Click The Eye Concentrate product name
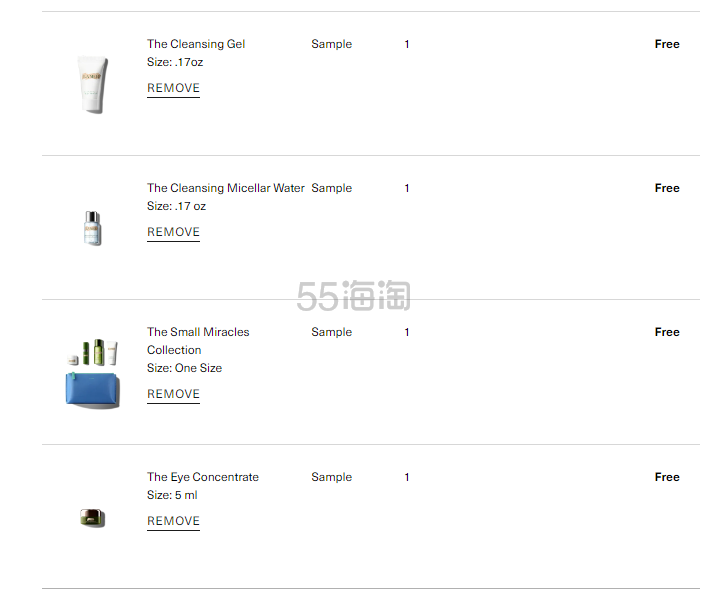707x592 pixels. coord(202,477)
